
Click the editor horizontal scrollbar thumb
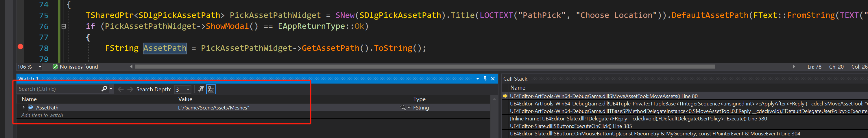[x=424, y=67]
